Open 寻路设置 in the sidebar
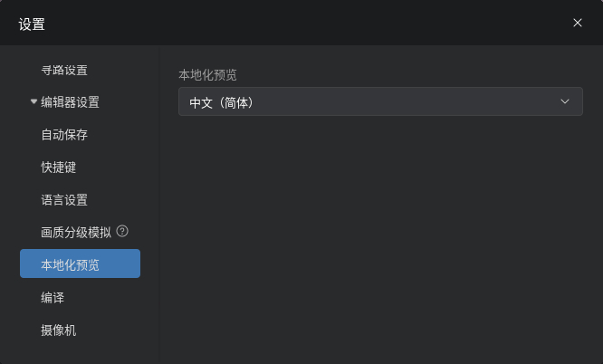Image resolution: width=603 pixels, height=364 pixels. click(64, 70)
